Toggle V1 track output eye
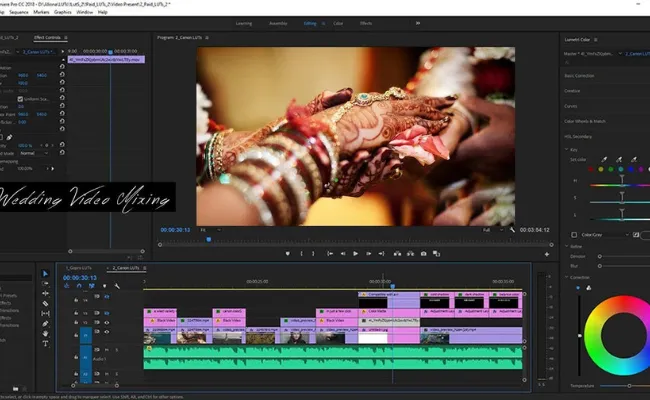The width and height of the screenshot is (650, 400). (107, 332)
